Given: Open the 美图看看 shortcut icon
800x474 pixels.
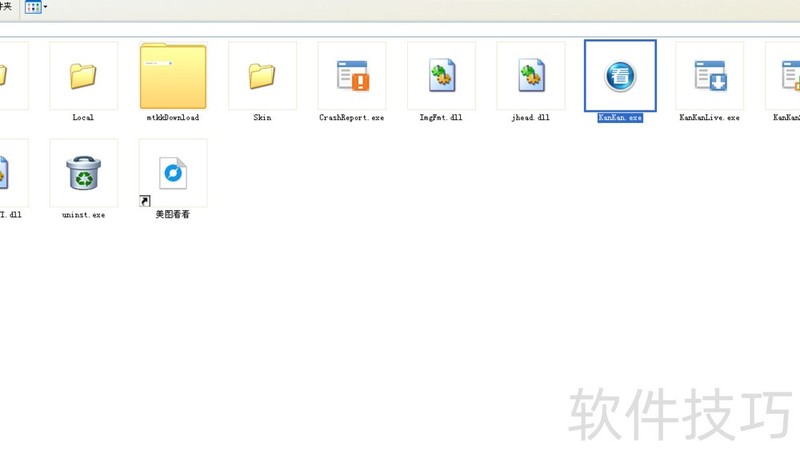Looking at the screenshot, I should (x=173, y=173).
